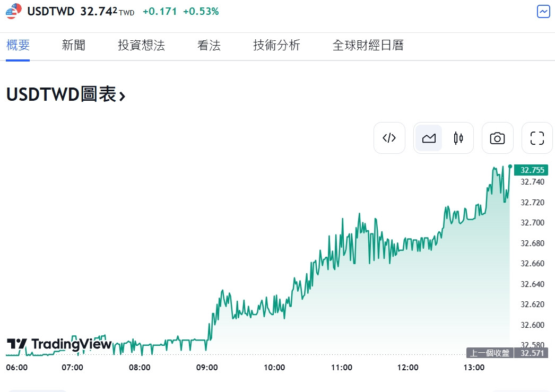Click the USDTWD flag logo icon

tap(13, 11)
